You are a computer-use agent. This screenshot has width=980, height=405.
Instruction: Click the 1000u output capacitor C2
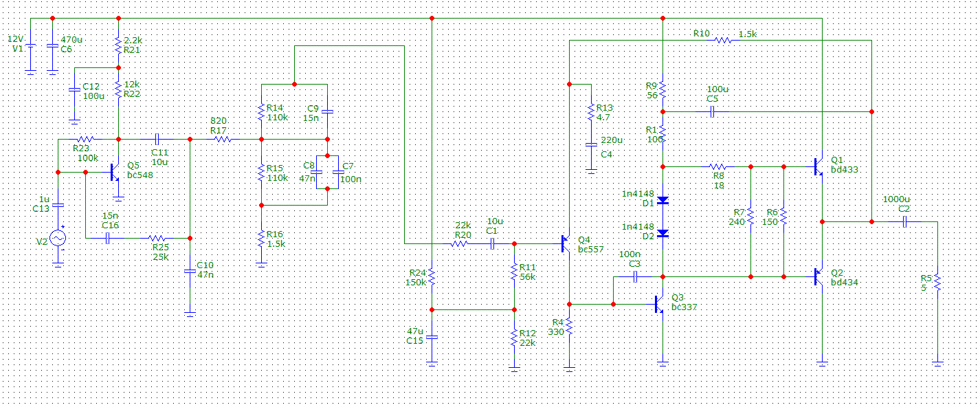pyautogui.click(x=904, y=221)
